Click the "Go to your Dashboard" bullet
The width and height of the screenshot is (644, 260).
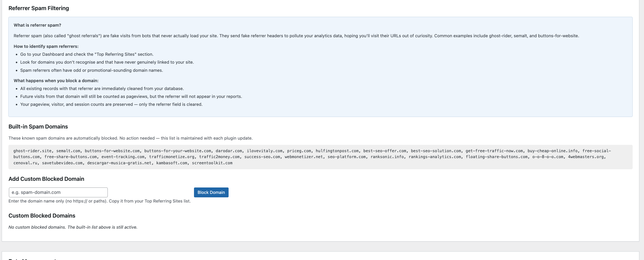pyautogui.click(x=87, y=55)
